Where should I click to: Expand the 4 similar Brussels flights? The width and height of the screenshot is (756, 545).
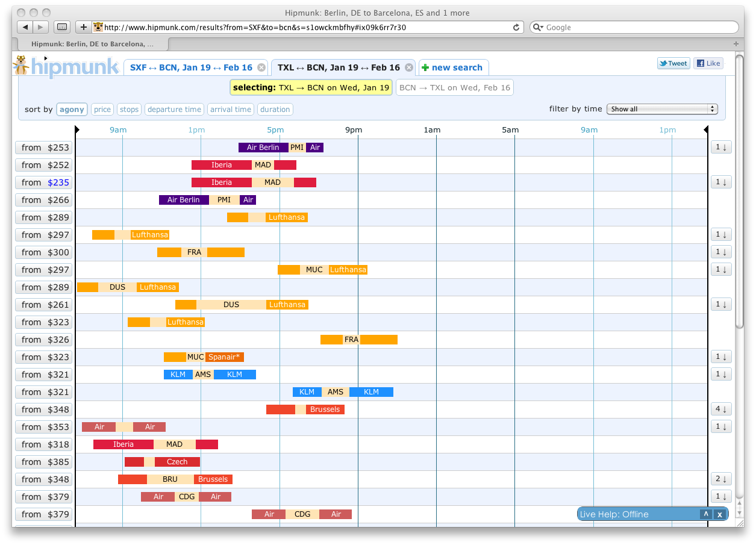tap(720, 410)
